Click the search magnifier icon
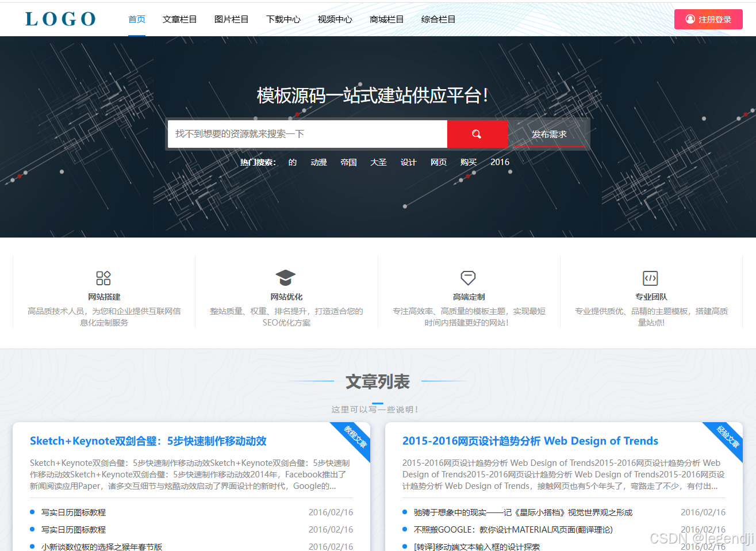The width and height of the screenshot is (756, 551). [x=477, y=134]
